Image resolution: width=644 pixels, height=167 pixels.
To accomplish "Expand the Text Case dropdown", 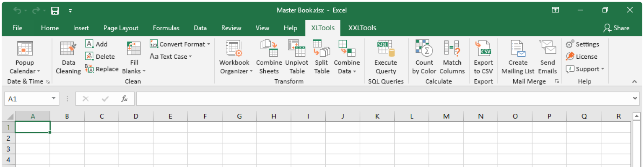I will (171, 56).
